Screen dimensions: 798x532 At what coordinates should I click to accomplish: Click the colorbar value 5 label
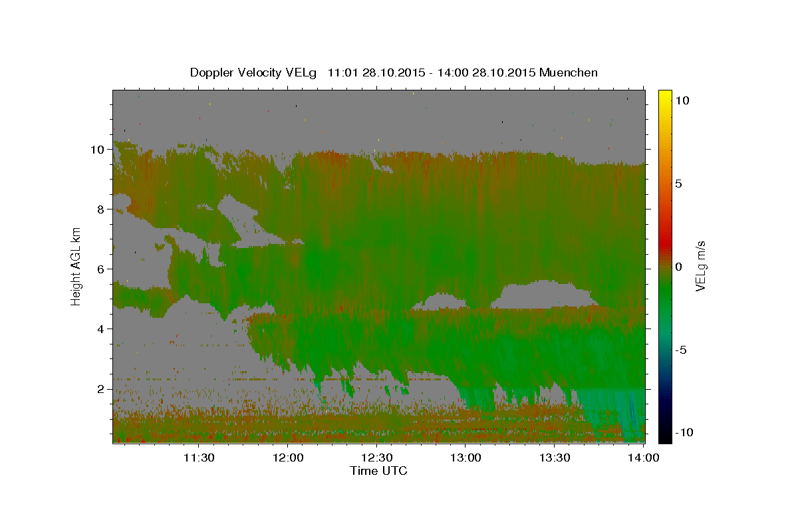coord(678,184)
